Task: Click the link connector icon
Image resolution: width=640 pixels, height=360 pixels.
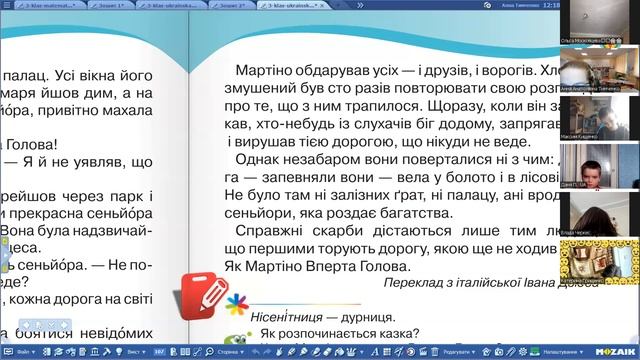Action: pyautogui.click(x=198, y=351)
